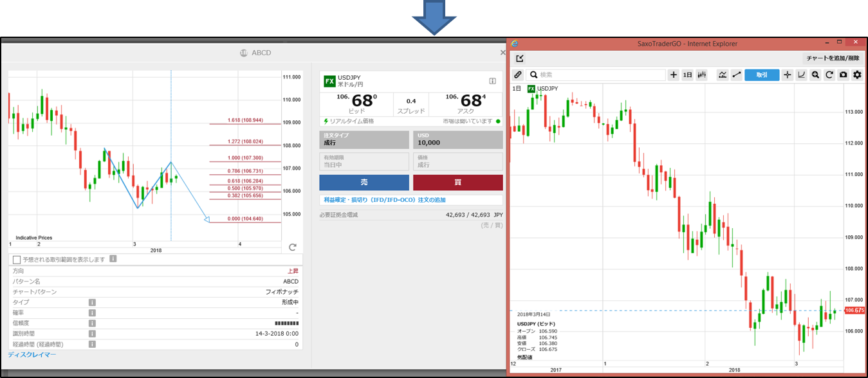868x378 pixels.
Task: Click the blue 取引 trade button
Action: [x=762, y=75]
